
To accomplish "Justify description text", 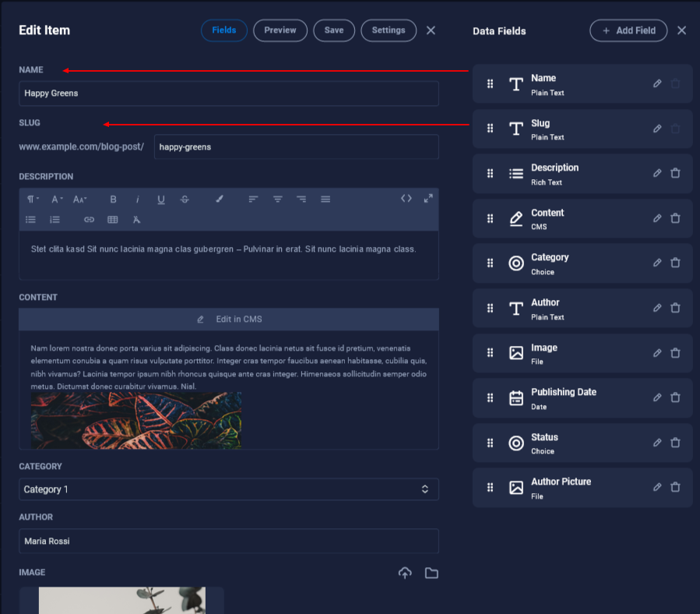I will coord(325,199).
